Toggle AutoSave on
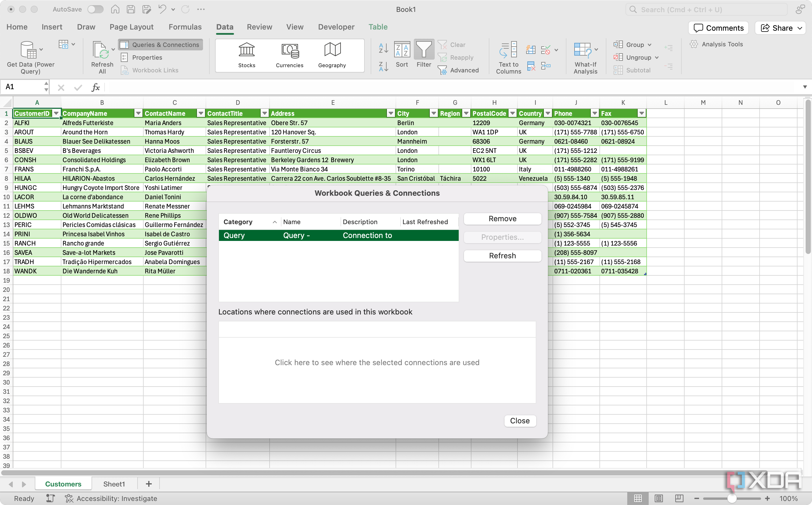Screen dimensions: 812x505 pyautogui.click(x=95, y=9)
